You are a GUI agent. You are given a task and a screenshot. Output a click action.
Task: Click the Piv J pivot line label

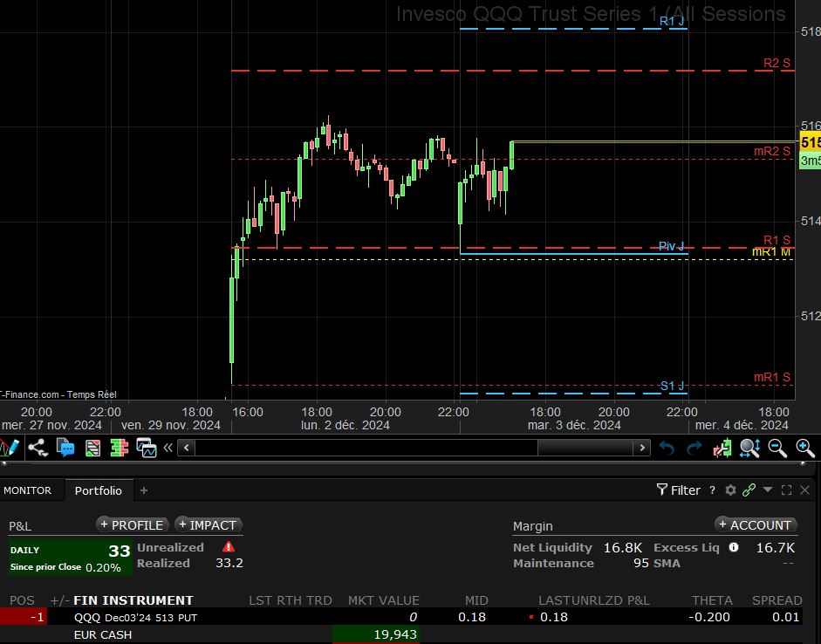[671, 246]
